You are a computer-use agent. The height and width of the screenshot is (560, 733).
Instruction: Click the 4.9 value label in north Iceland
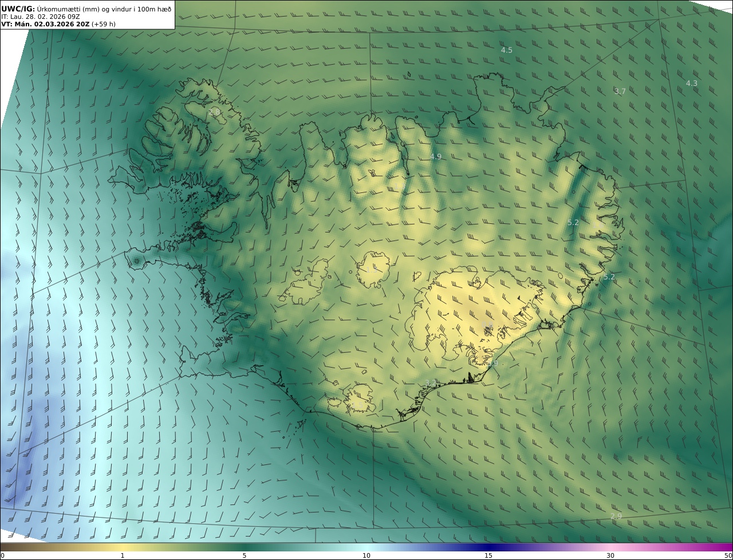pyautogui.click(x=436, y=157)
